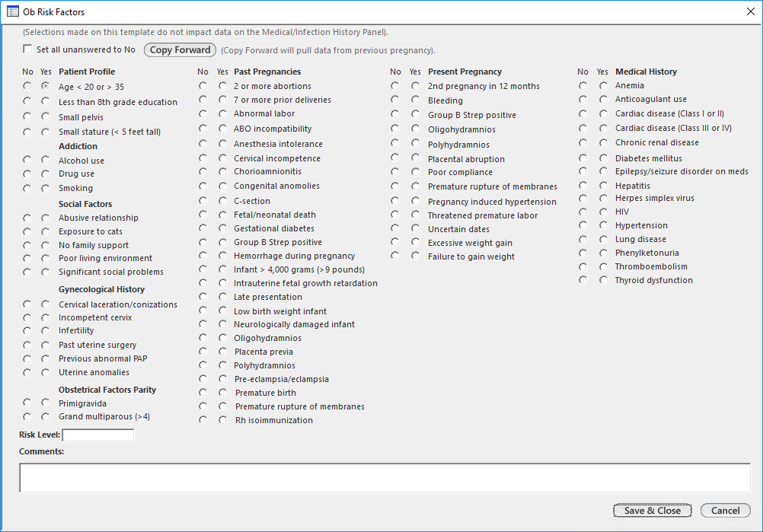Select Yes for Significant social problems
Screen dimensions: 763x532
[x=45, y=272]
